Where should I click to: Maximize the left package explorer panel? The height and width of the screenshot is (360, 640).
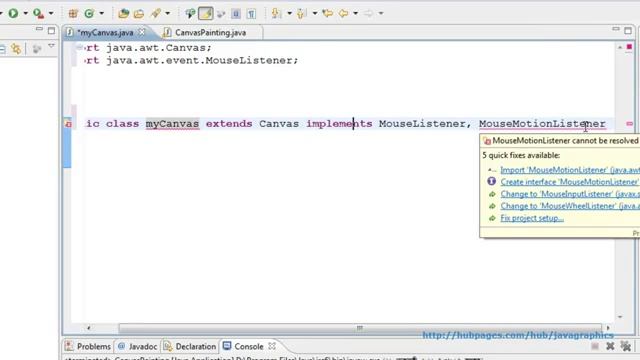[x=51, y=30]
